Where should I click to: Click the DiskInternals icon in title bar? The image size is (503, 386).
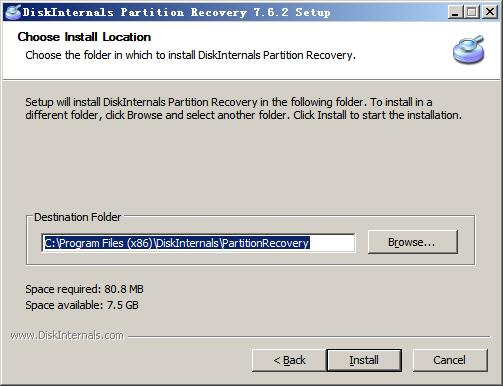pos(13,12)
